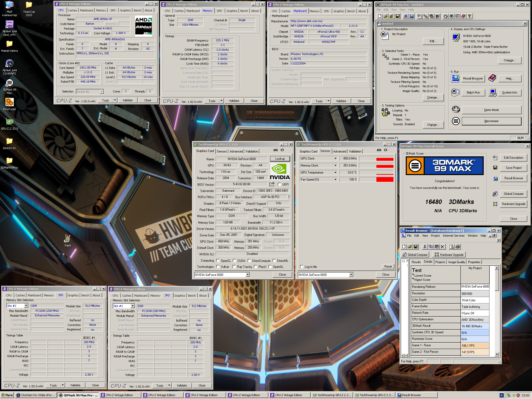Select GPU-Z.2.33.0 desktop icon
Screen dimensions: 532x399
(9, 124)
